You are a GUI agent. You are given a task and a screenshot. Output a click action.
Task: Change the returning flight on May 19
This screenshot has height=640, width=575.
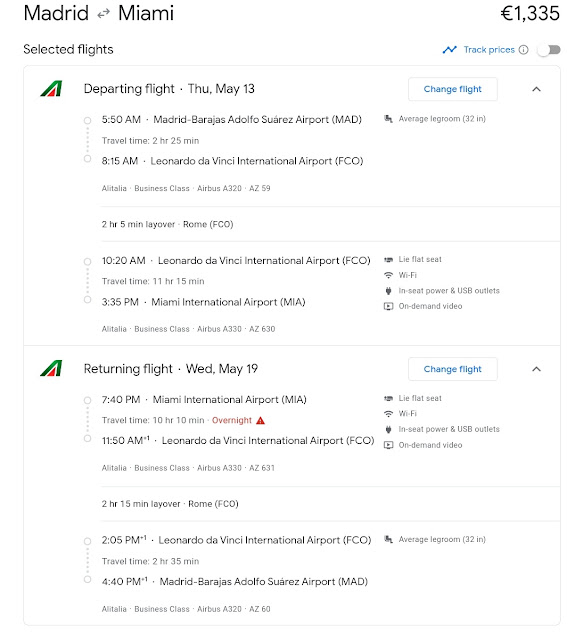453,369
